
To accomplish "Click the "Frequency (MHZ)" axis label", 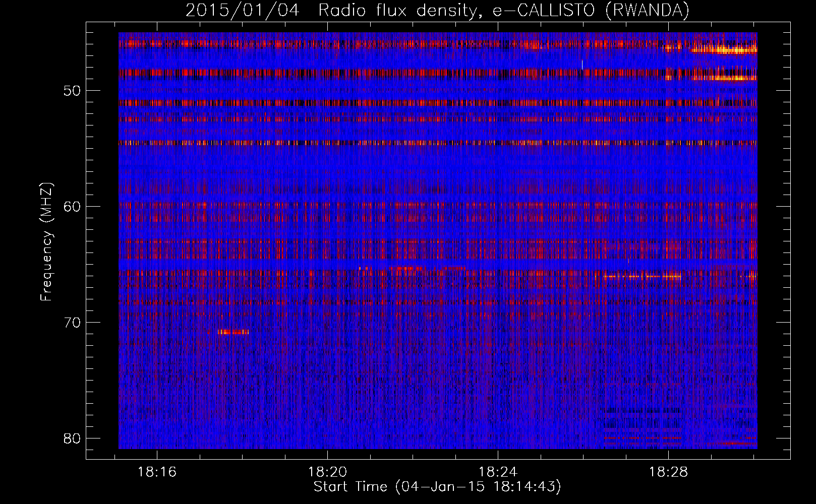I will point(46,242).
